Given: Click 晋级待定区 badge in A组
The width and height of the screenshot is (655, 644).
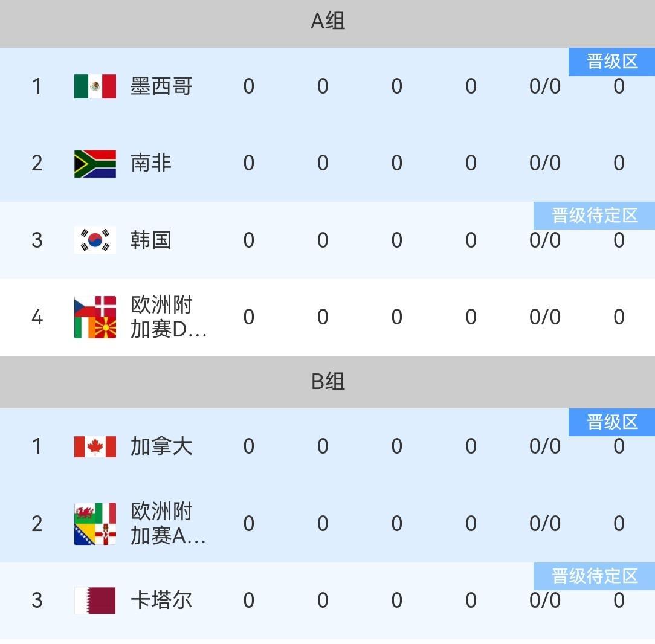Looking at the screenshot, I should 594,216.
